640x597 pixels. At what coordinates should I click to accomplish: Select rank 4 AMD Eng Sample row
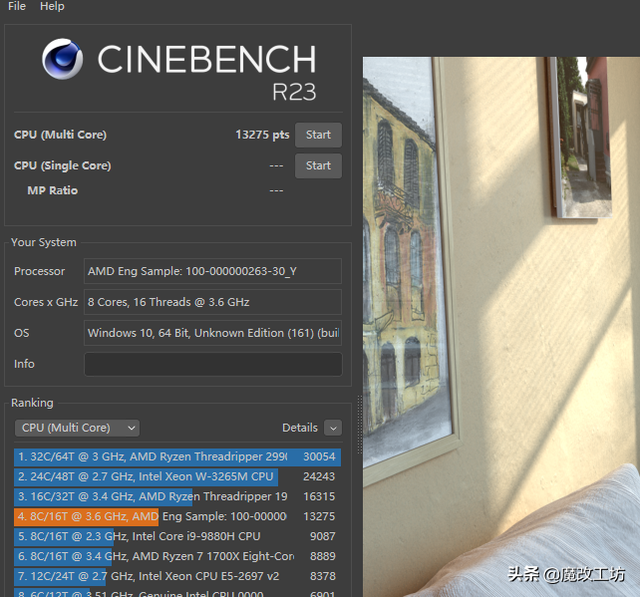click(x=178, y=517)
